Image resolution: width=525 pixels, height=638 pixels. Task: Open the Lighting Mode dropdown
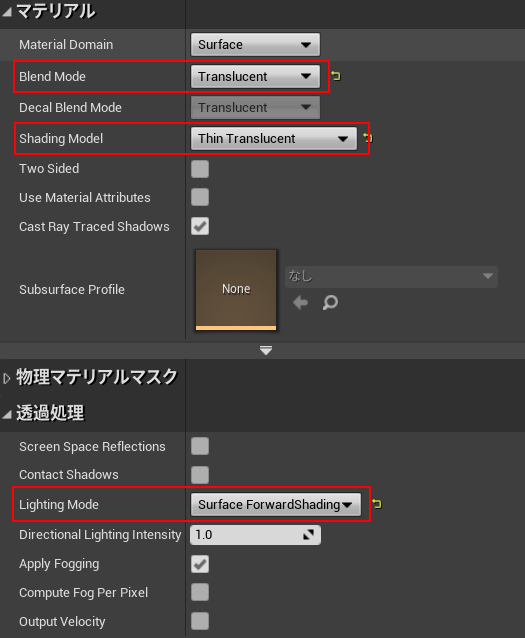click(276, 505)
